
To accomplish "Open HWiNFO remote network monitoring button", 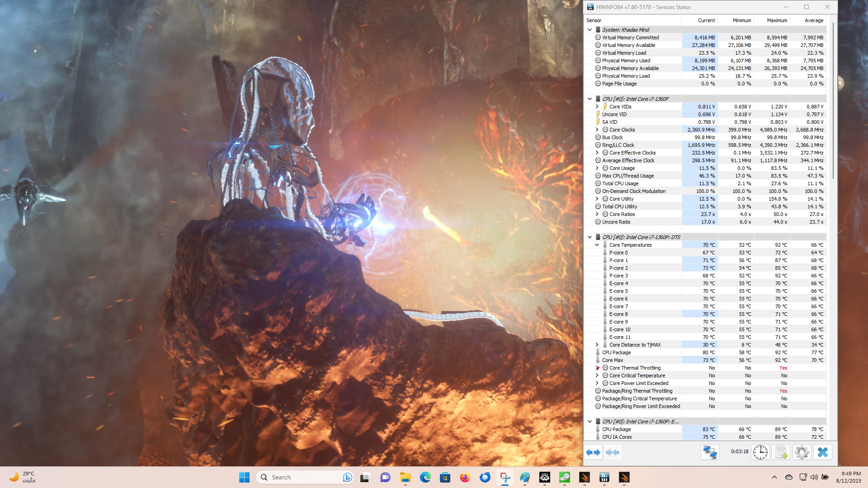I will pyautogui.click(x=710, y=452).
